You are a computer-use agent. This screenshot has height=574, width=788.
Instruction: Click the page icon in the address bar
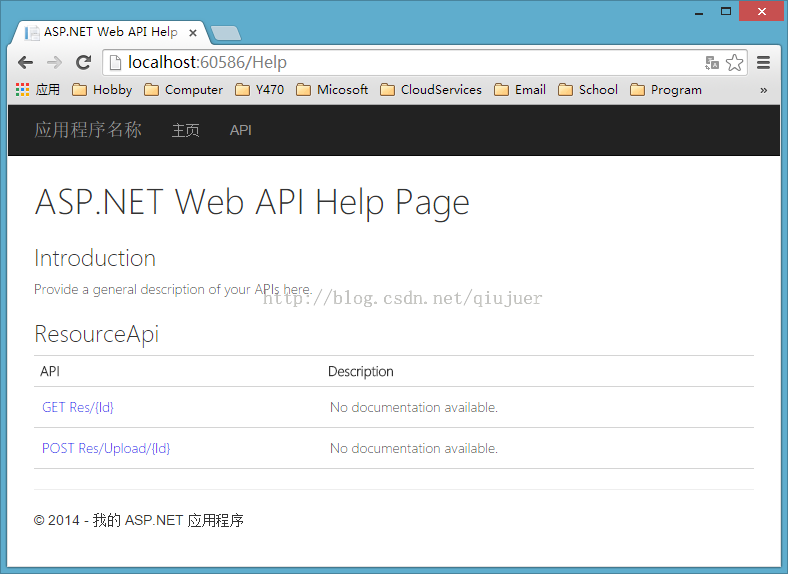(x=115, y=62)
